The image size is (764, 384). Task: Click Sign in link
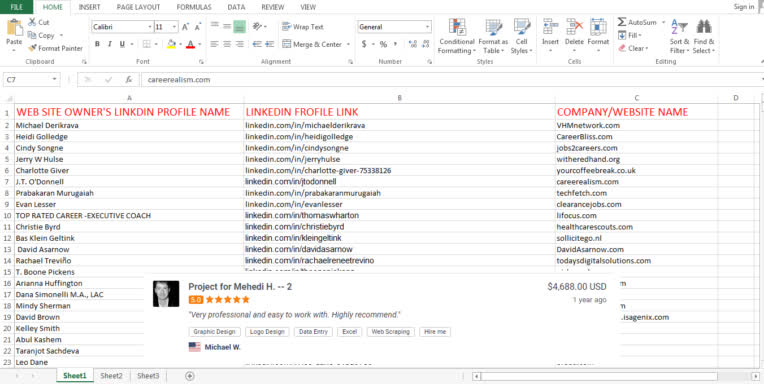pyautogui.click(x=744, y=7)
